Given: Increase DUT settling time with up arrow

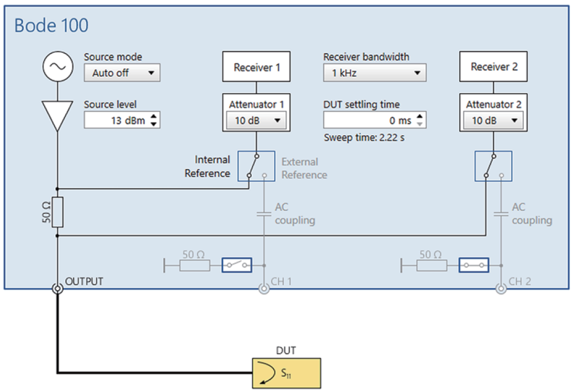Looking at the screenshot, I should [x=420, y=116].
